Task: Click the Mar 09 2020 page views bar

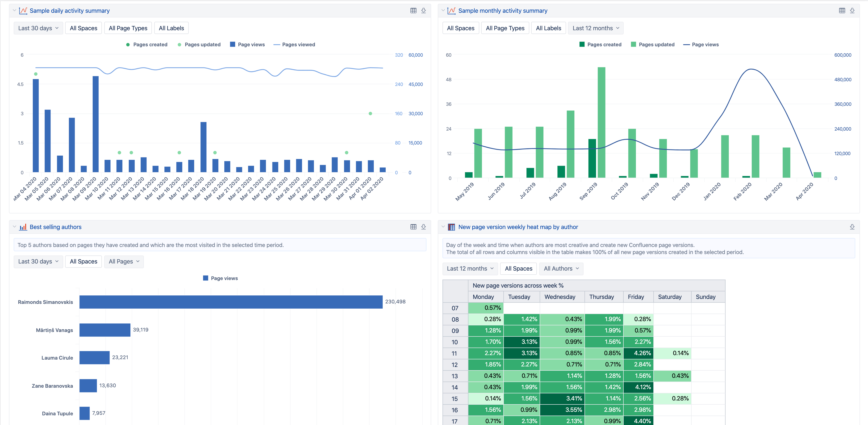Action: coord(96,124)
